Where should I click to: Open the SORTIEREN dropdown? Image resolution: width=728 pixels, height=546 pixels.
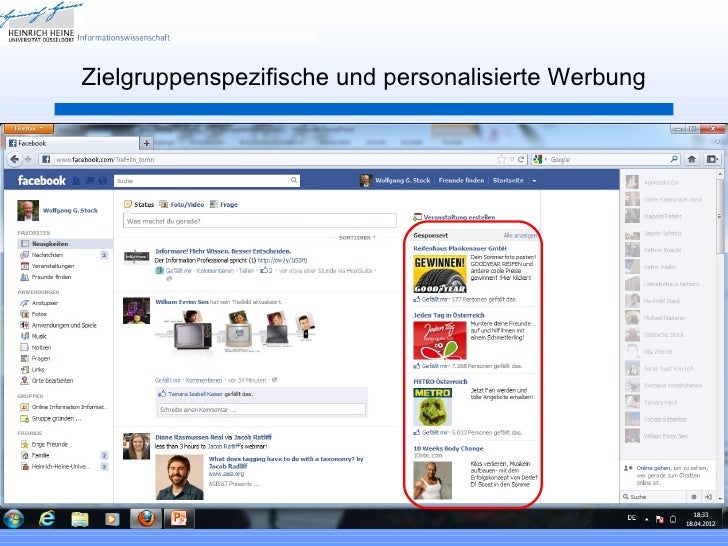(357, 238)
